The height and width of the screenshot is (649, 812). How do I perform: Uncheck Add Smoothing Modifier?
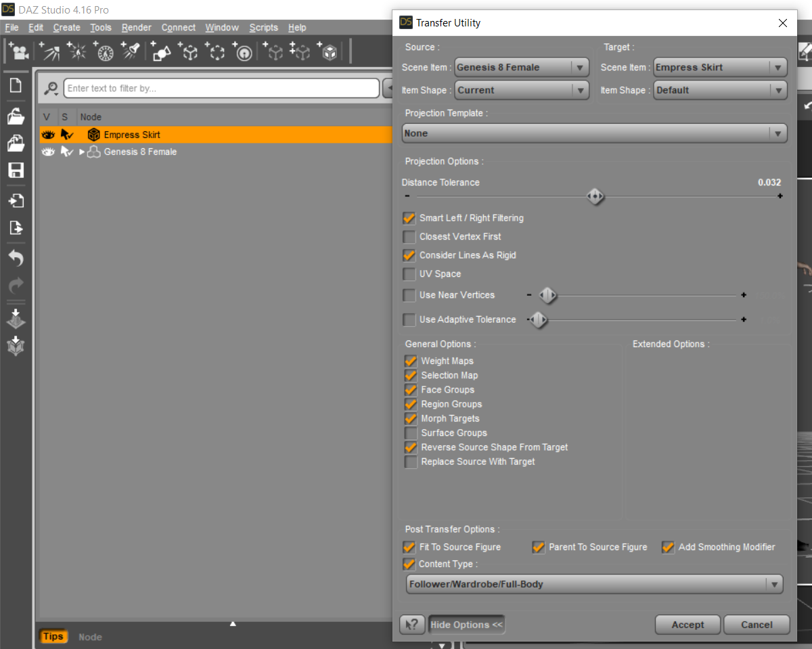(x=668, y=547)
